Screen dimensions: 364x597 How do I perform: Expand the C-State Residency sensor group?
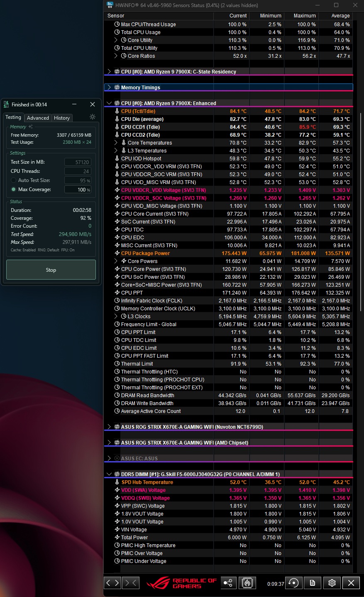(x=109, y=72)
